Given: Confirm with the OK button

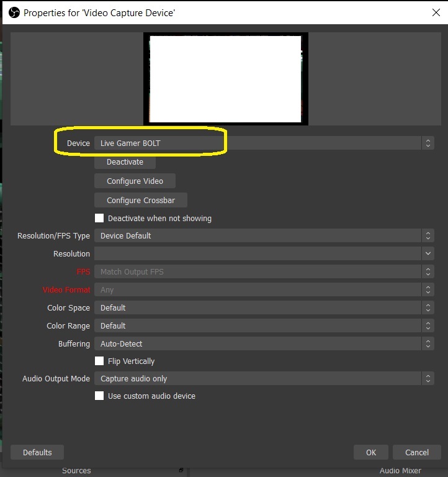Looking at the screenshot, I should click(x=371, y=452).
